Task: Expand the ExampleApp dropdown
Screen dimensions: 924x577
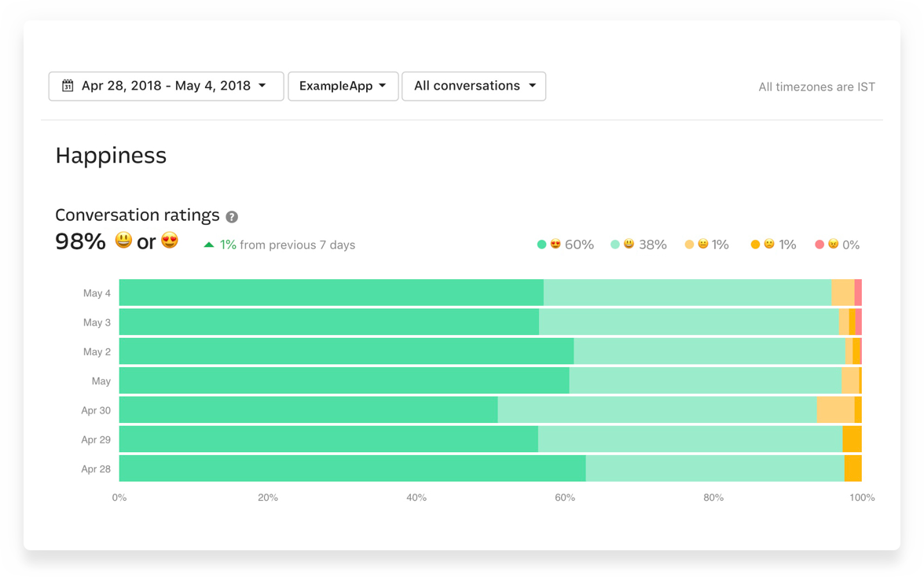Action: coord(343,86)
